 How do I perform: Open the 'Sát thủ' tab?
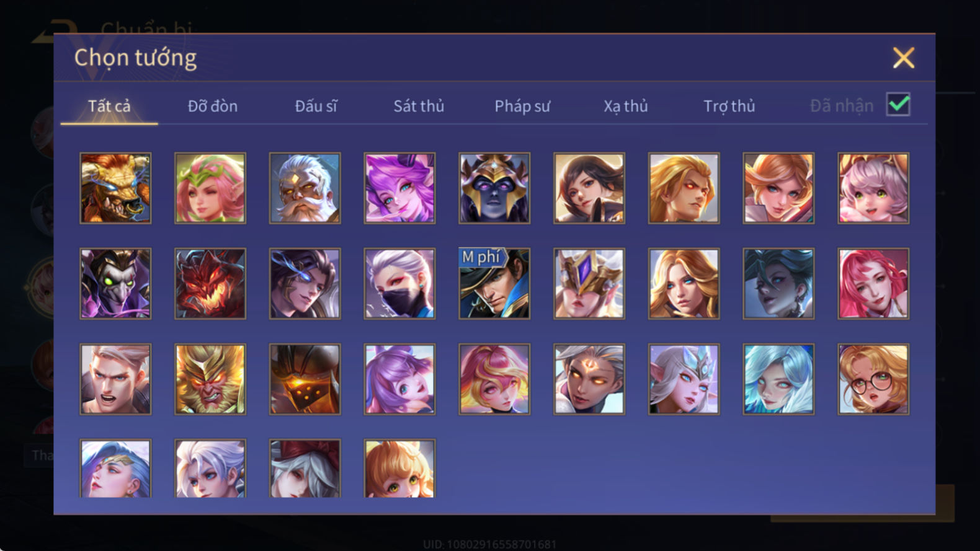(419, 106)
